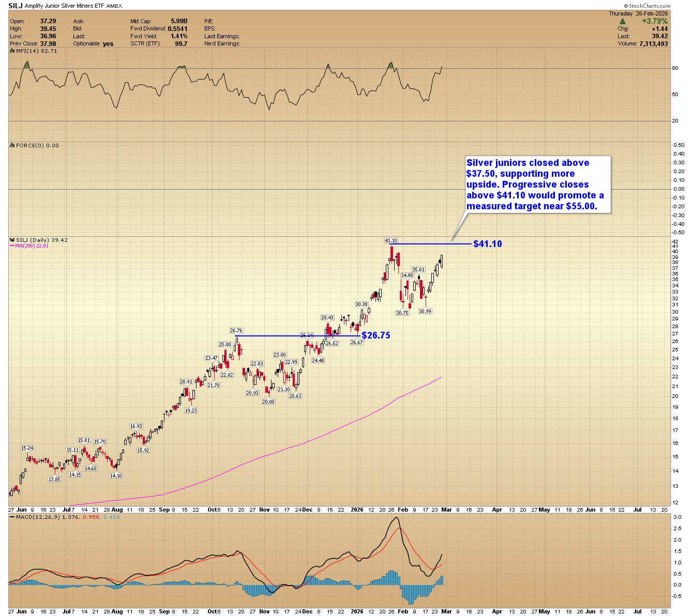Click the line icon beside MACD(12,26,9)
Viewport: 693px width, 616px height.
[x=12, y=517]
